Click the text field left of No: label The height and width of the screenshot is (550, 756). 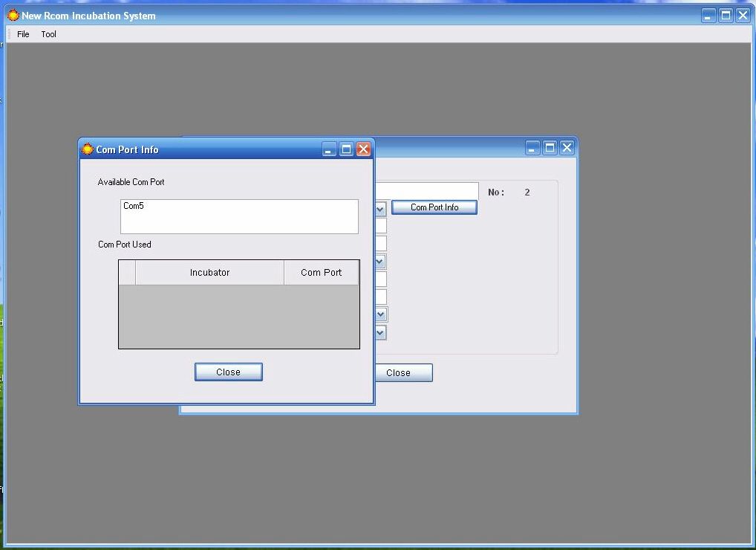(x=427, y=192)
